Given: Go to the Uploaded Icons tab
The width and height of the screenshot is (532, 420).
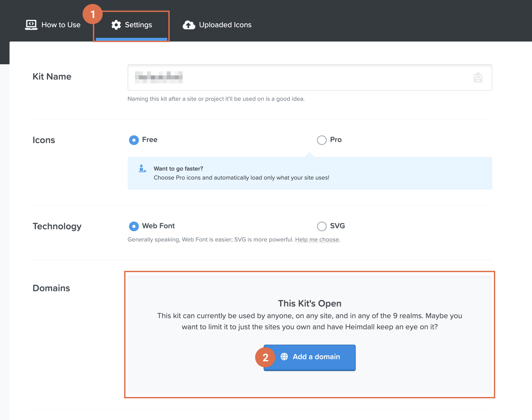Looking at the screenshot, I should tap(225, 25).
